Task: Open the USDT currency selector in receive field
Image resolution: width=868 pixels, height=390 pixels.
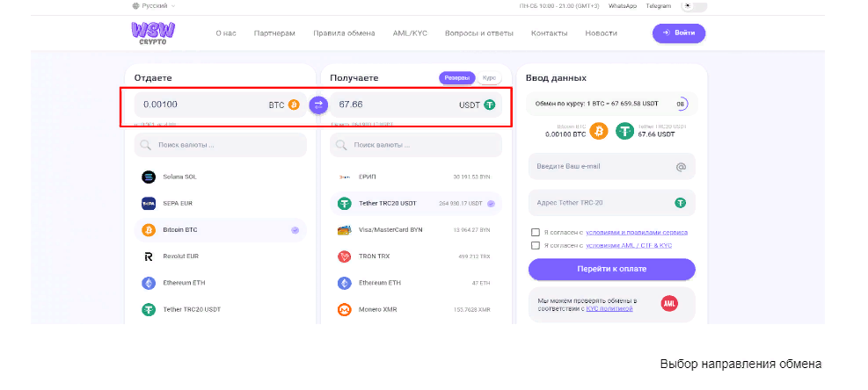Action: [477, 105]
